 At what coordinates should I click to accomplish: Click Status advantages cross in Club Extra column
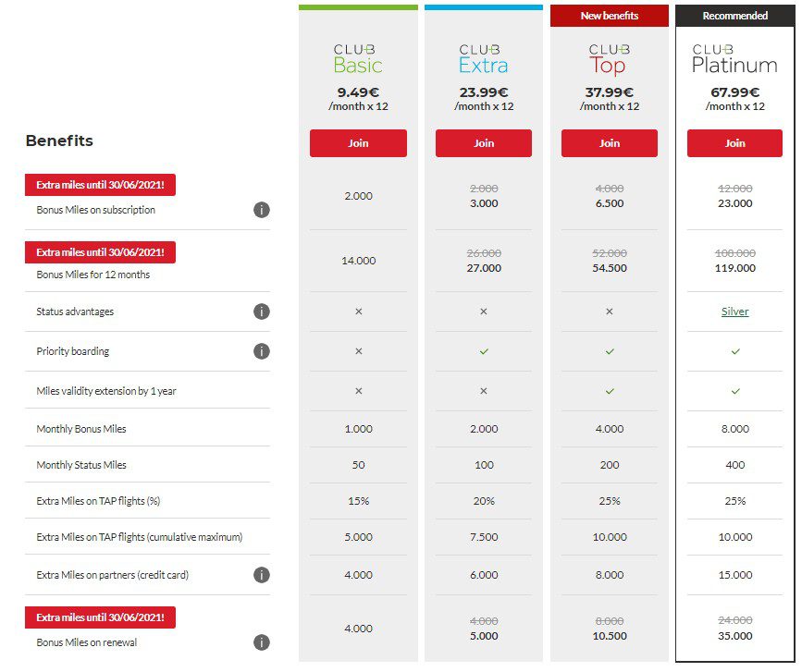coord(484,312)
